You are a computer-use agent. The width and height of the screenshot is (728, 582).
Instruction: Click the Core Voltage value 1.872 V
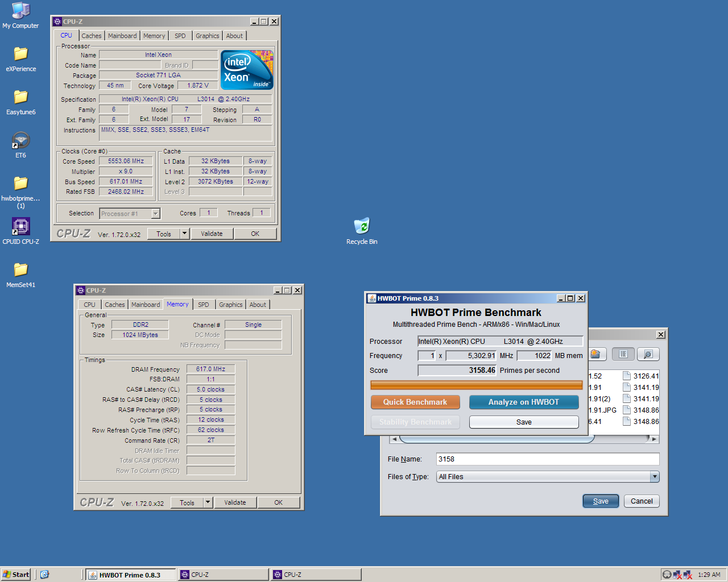(198, 86)
